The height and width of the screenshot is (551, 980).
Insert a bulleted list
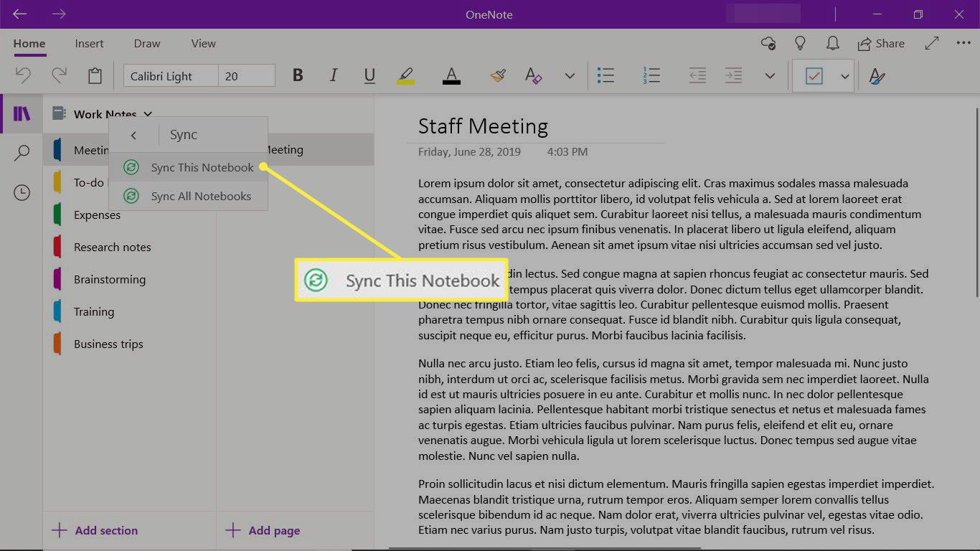(x=606, y=75)
